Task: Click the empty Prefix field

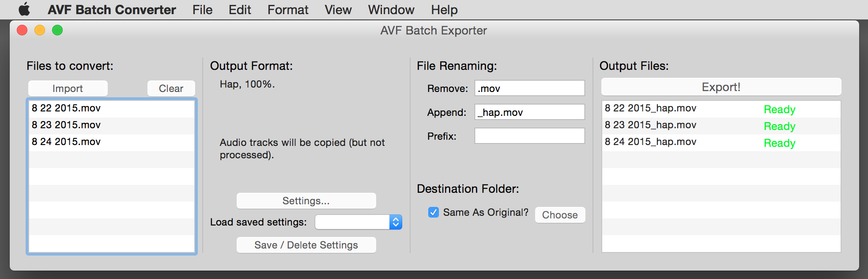Action: point(529,136)
